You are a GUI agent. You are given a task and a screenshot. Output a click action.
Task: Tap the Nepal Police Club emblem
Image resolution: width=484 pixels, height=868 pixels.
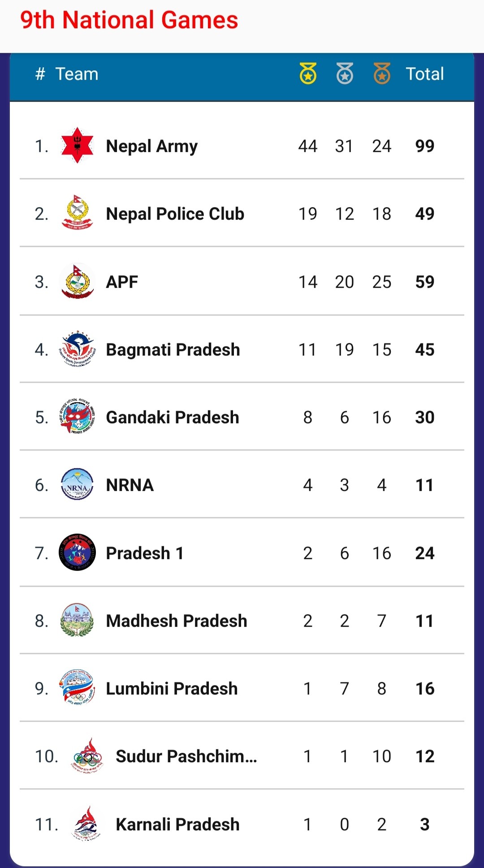tap(77, 213)
